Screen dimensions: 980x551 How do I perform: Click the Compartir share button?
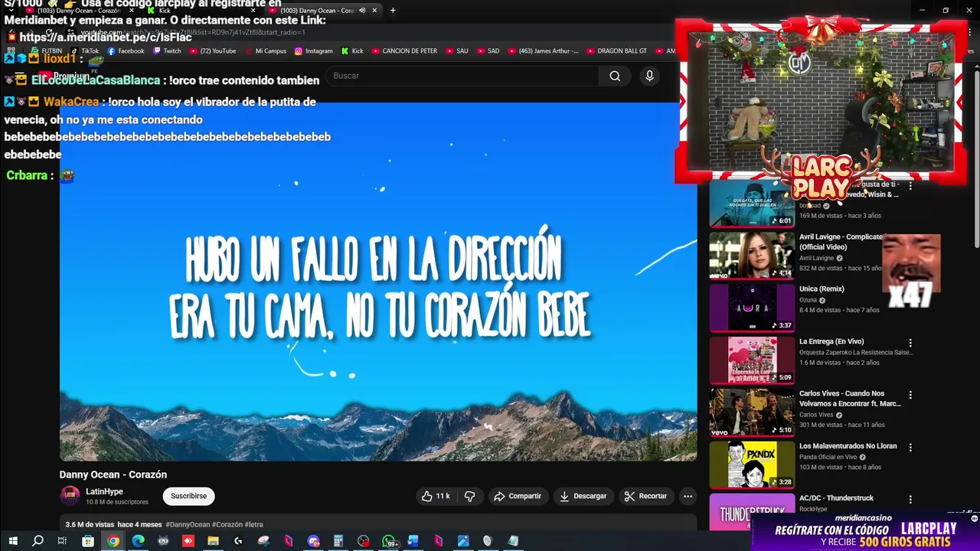(x=518, y=496)
